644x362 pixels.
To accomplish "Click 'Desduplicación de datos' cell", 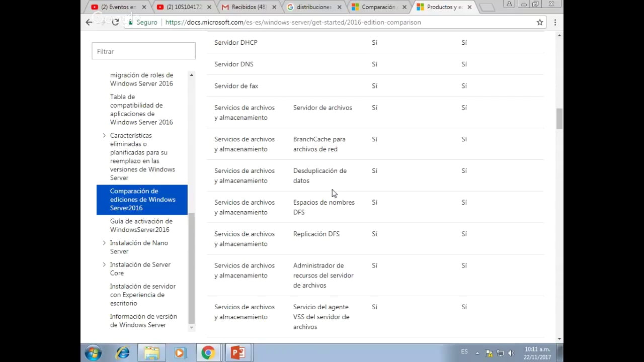I will tap(320, 176).
